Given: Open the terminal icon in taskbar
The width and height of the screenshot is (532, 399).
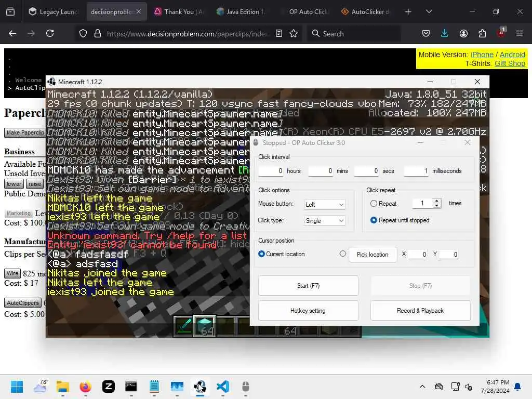Looking at the screenshot, I should coord(131,387).
